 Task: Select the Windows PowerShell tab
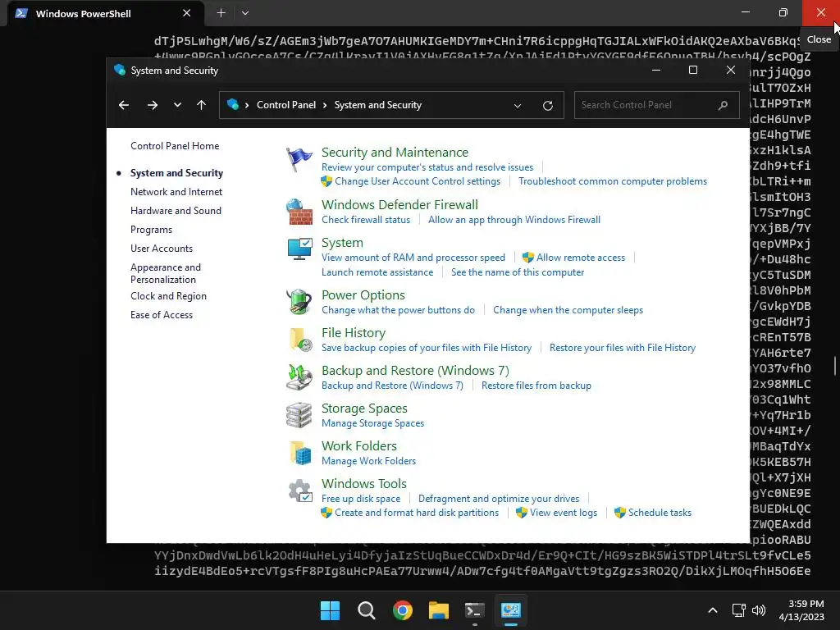coord(105,13)
